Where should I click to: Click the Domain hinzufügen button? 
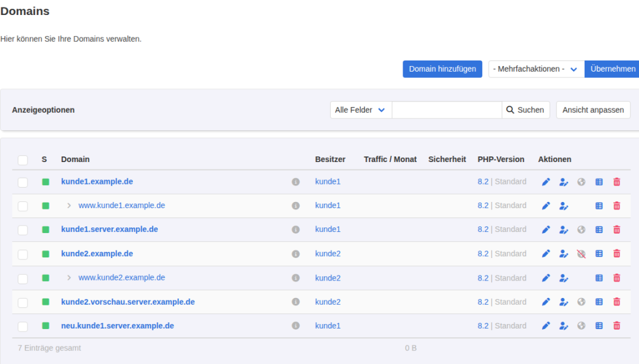tap(442, 69)
